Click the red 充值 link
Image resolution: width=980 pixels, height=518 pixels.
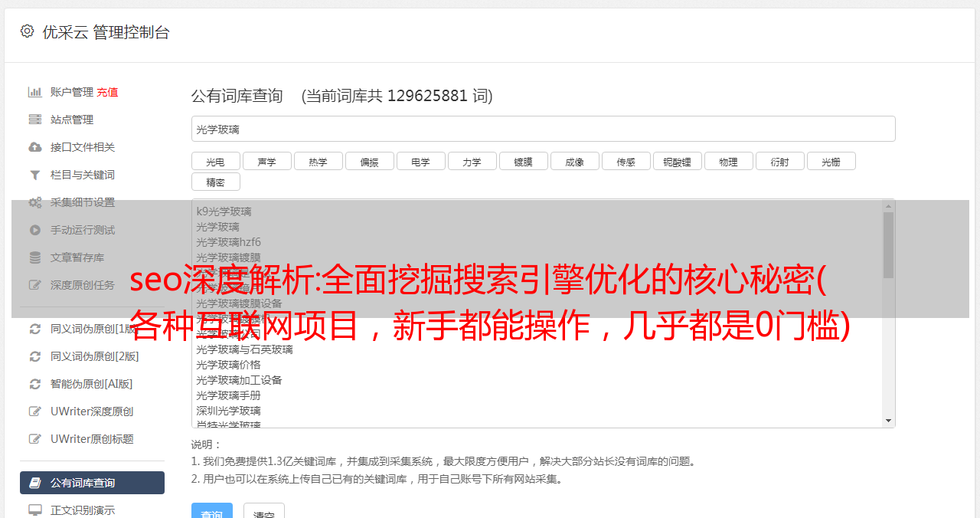pos(107,92)
